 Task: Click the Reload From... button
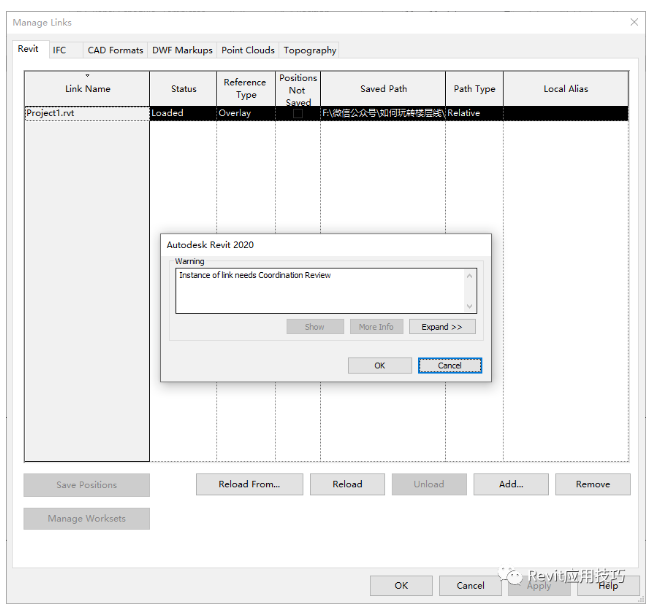pos(249,484)
